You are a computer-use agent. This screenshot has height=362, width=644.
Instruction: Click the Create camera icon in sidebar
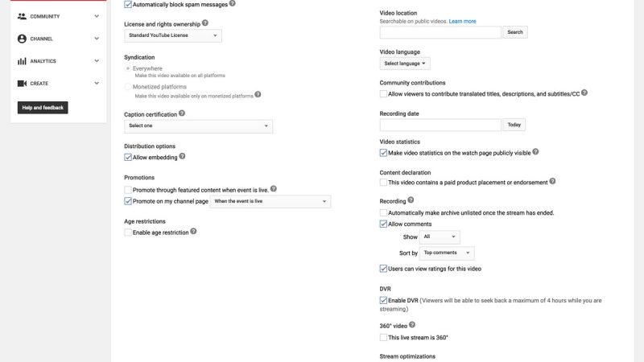click(22, 83)
